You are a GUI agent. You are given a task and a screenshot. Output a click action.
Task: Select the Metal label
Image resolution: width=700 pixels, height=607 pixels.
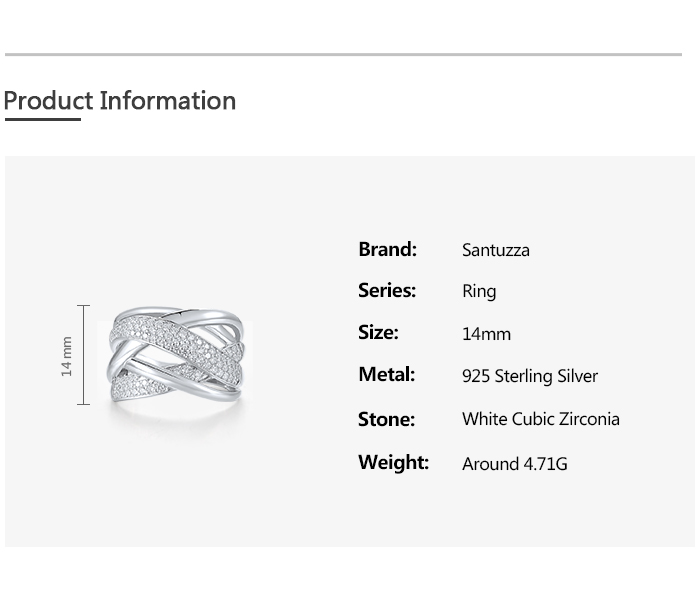[x=386, y=375]
